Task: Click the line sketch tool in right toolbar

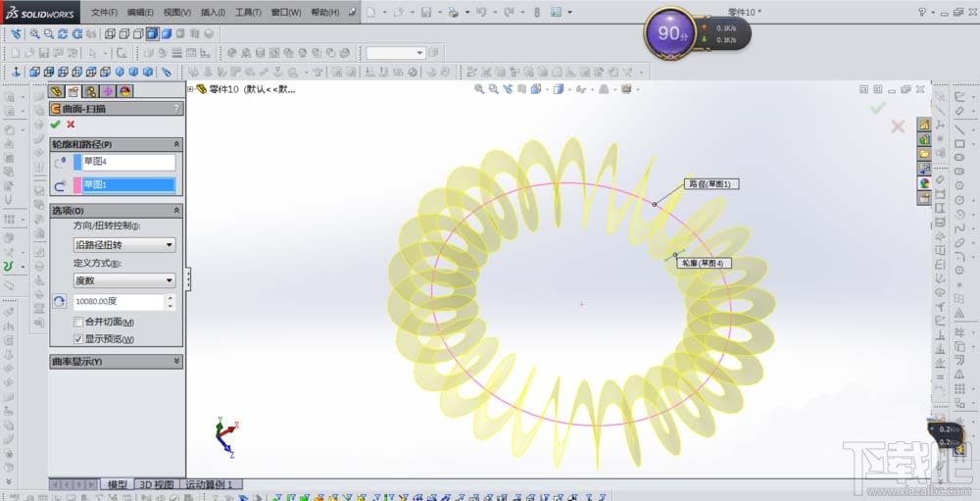Action: [x=959, y=129]
